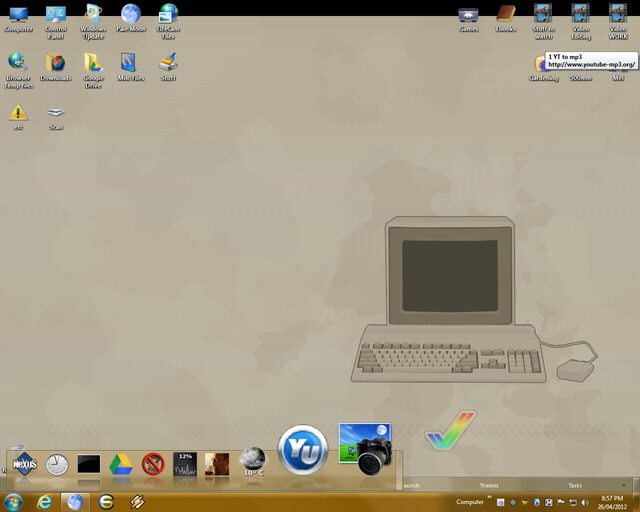Click the Bluetooth tray icon

pos(537,502)
